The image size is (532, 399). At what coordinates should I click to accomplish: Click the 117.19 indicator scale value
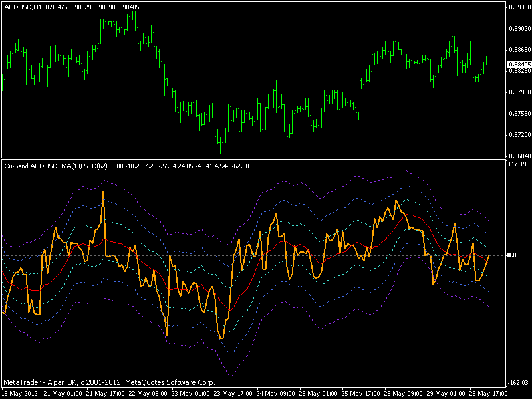517,164
